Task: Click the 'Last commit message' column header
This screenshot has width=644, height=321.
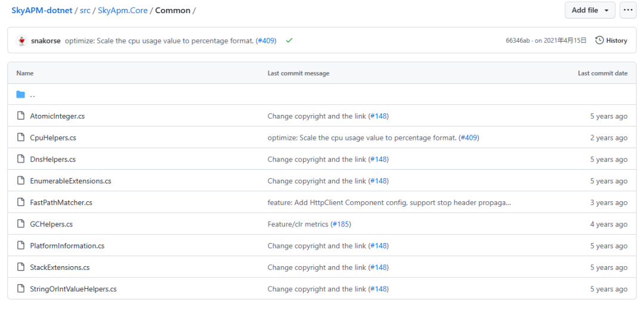Action: [299, 73]
